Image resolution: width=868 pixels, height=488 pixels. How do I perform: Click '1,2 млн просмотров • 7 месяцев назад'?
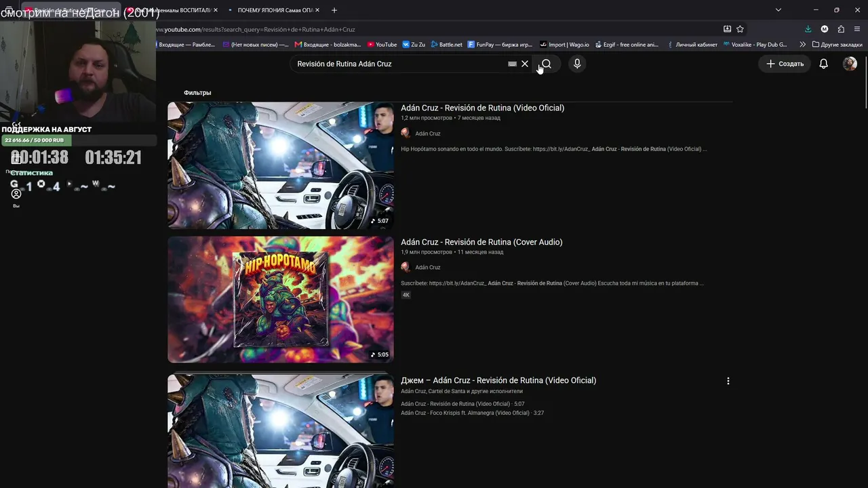pos(450,118)
